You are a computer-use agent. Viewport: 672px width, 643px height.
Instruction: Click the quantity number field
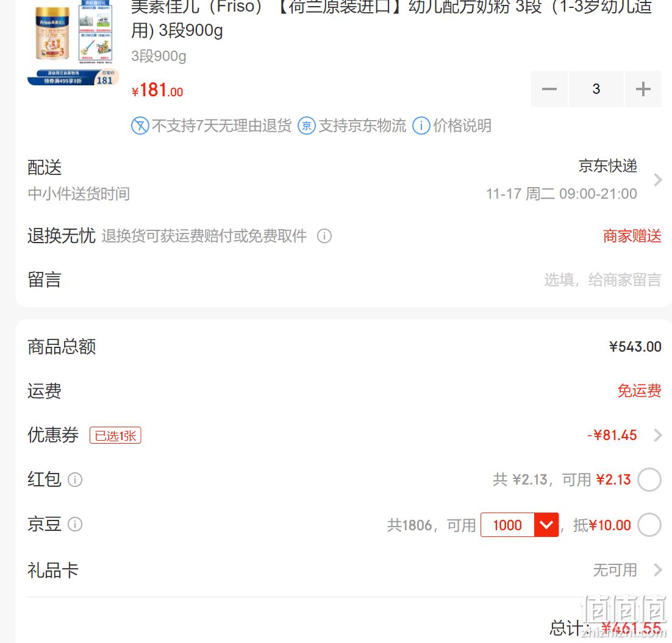[x=596, y=89]
